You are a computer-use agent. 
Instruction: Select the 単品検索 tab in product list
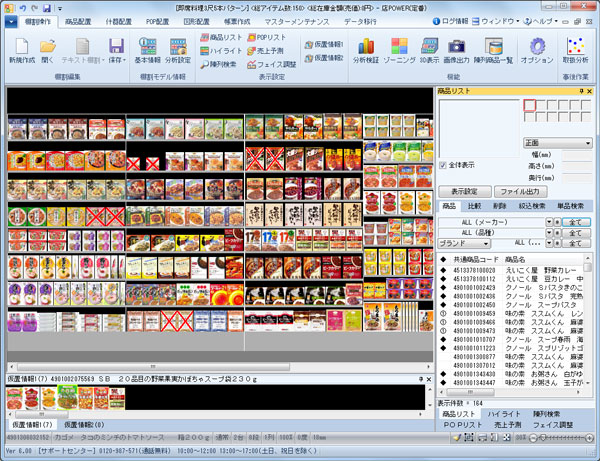point(570,206)
